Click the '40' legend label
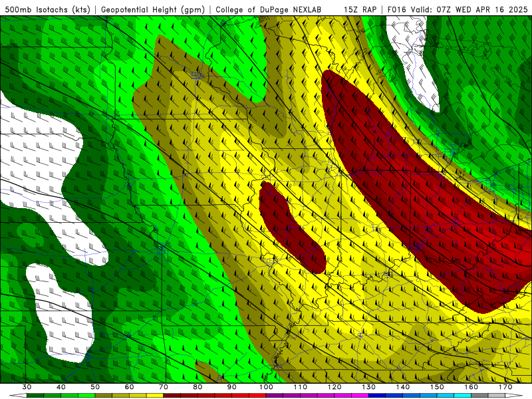 coord(61,387)
